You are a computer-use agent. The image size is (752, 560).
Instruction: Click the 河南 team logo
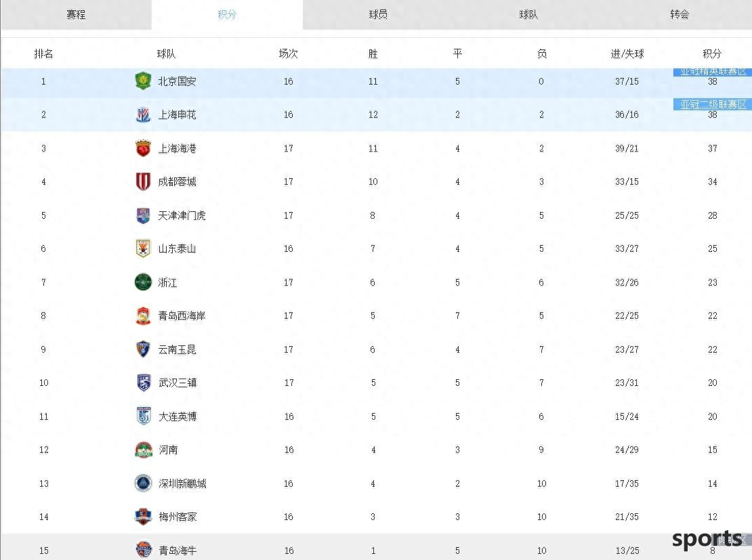pos(144,450)
